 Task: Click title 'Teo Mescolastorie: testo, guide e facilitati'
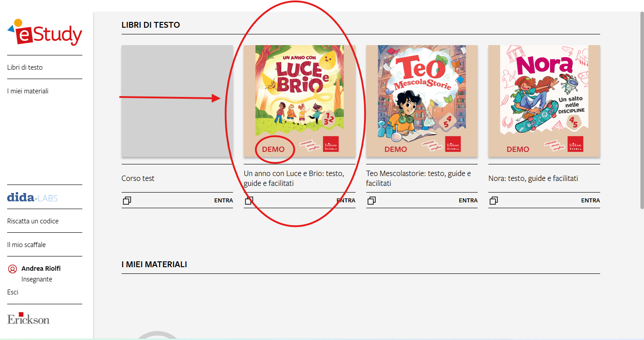419,178
